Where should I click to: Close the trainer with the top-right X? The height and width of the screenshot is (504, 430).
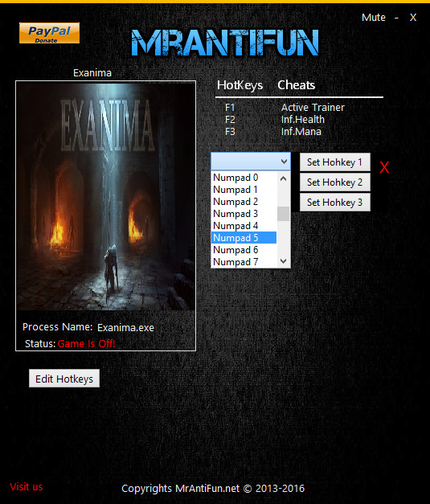click(413, 18)
